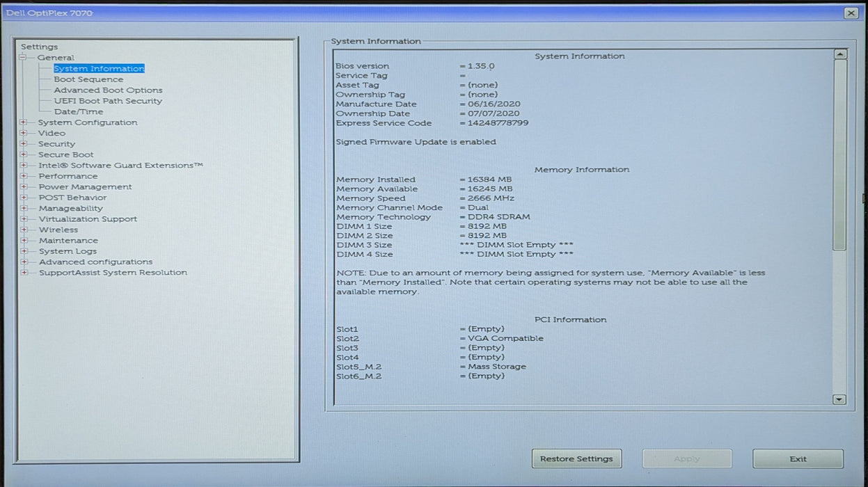The image size is (868, 487).
Task: Expand the Power Management node
Action: (24, 187)
